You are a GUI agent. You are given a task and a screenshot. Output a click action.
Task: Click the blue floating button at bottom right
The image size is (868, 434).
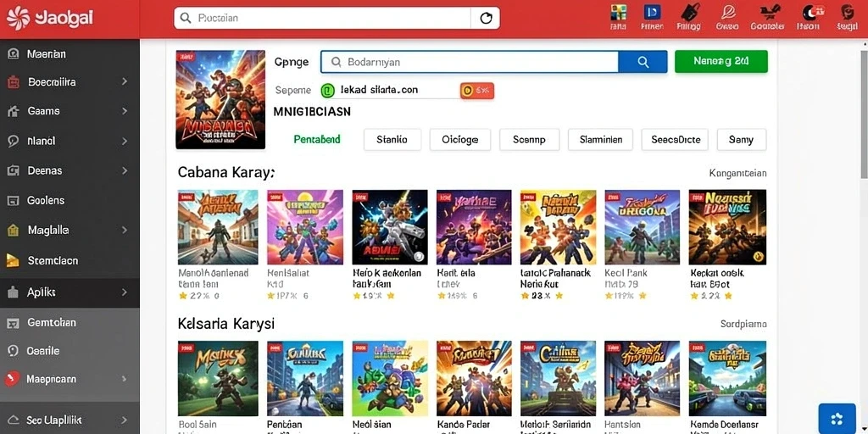[x=837, y=419]
